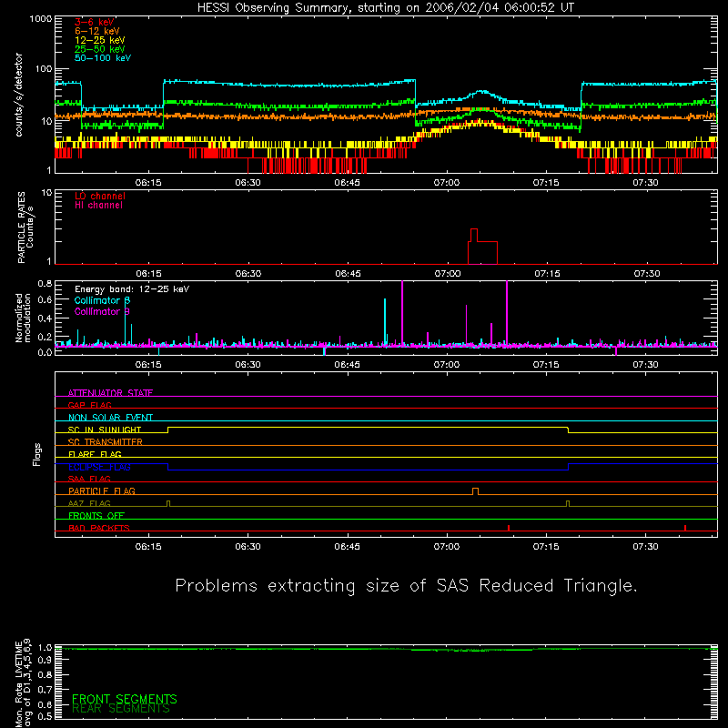Select the cyan Collimator 8 legend entry
728x728 pixels.
coord(102,300)
